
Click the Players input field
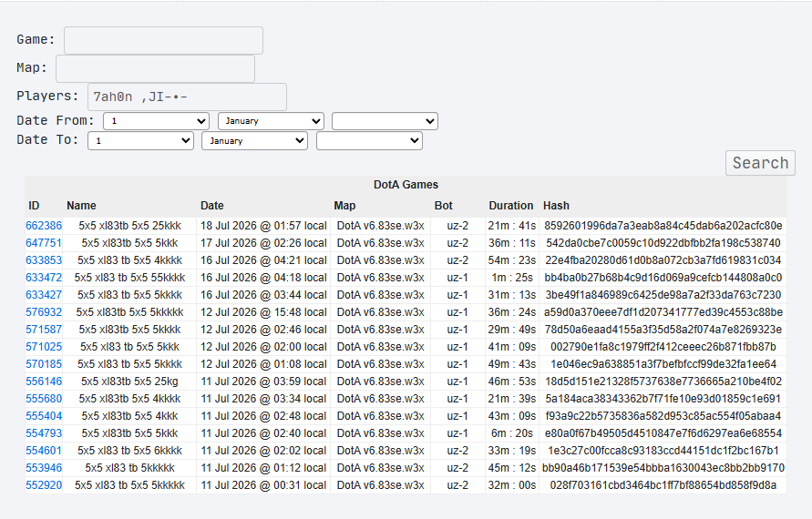click(187, 97)
